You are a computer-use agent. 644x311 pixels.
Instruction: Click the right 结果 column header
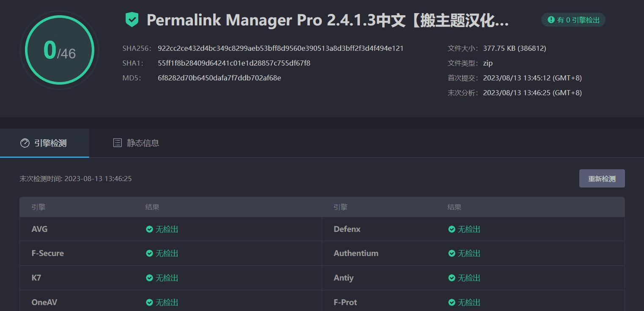coord(455,207)
